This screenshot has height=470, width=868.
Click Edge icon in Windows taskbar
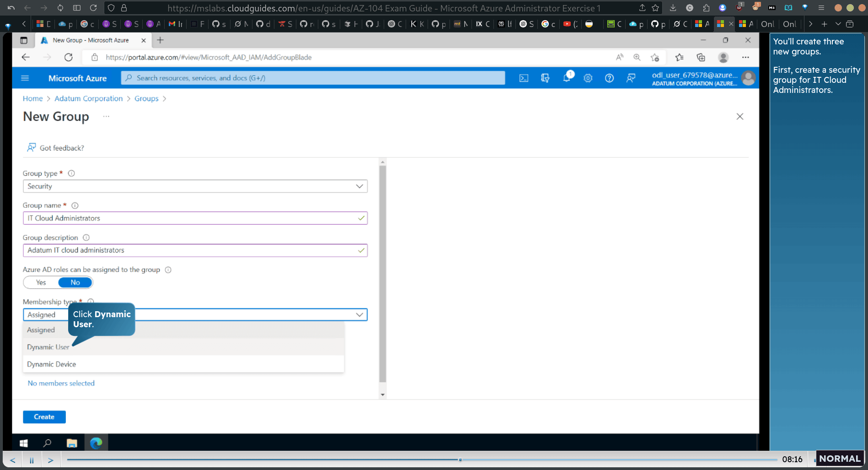click(x=96, y=443)
